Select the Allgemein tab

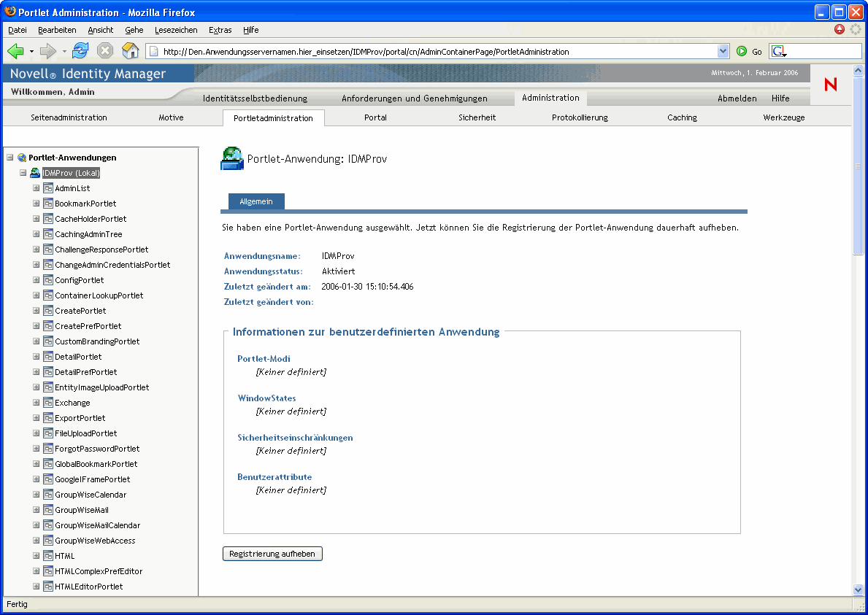(256, 201)
